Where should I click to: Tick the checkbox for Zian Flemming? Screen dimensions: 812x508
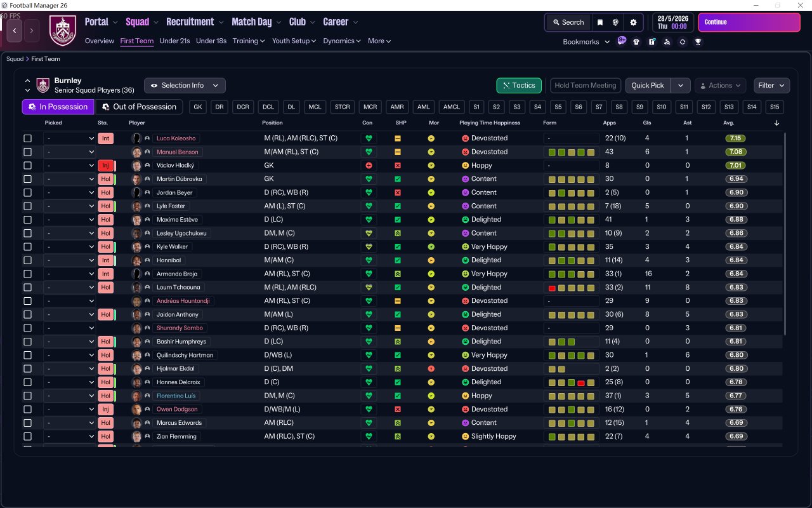point(27,437)
